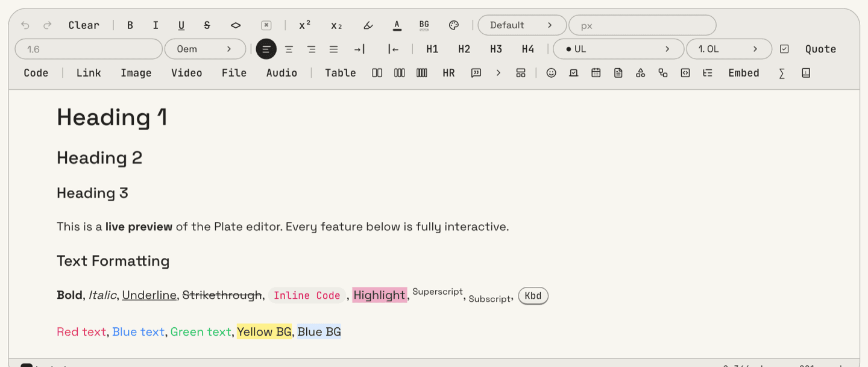Apply superscript formatting

point(305,25)
